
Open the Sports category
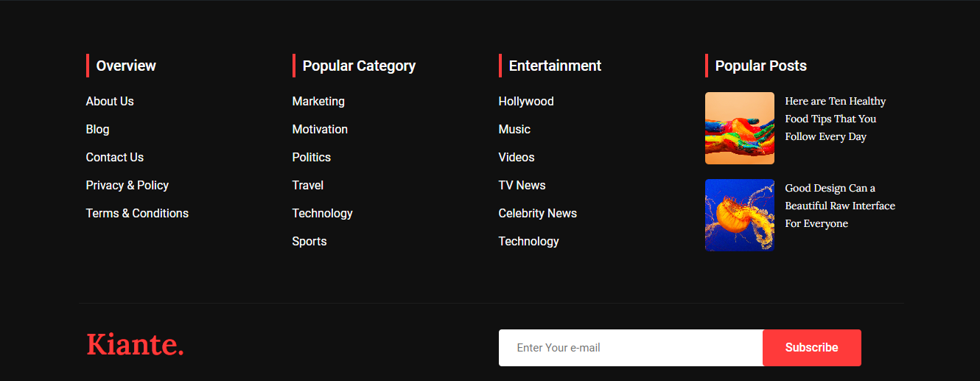pos(309,242)
